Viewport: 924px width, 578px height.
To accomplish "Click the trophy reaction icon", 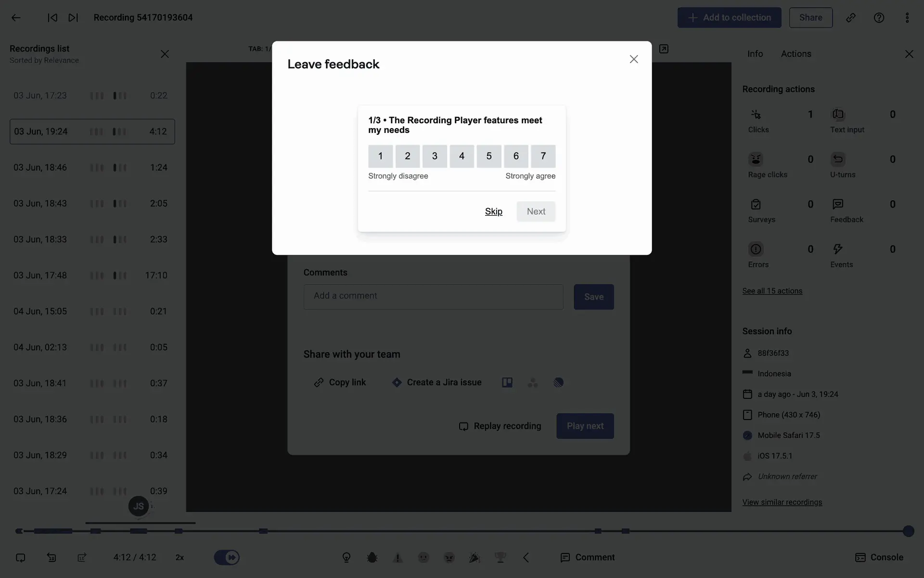I will (x=500, y=557).
